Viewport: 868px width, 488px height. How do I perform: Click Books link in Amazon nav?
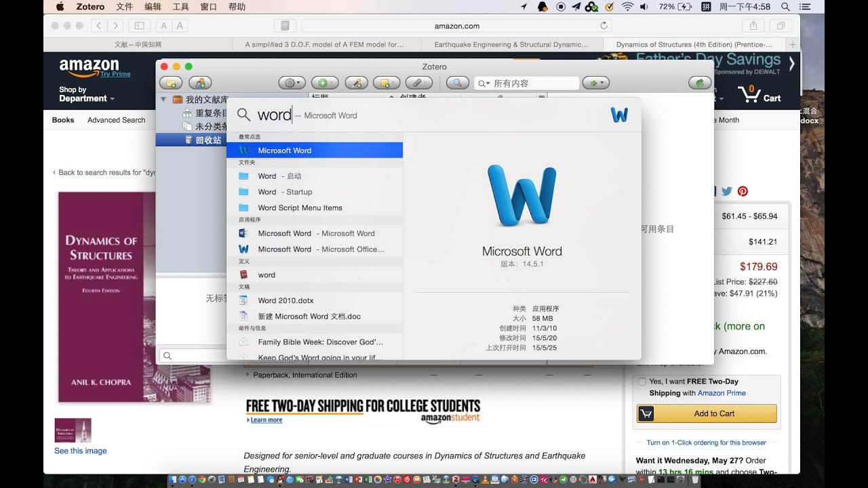[63, 120]
